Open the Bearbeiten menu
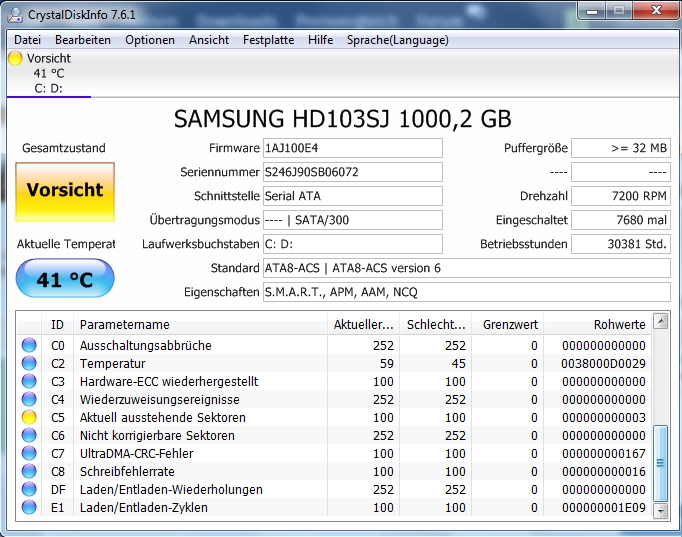682x537 pixels. point(83,40)
